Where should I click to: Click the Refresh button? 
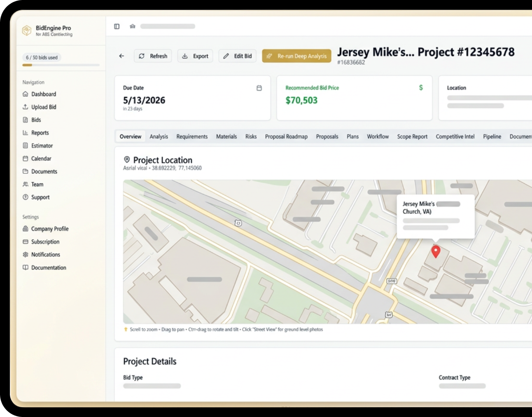click(153, 56)
